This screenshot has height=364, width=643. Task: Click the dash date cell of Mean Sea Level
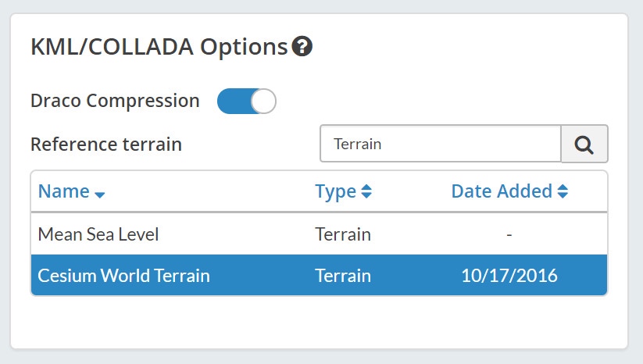pyautogui.click(x=509, y=234)
